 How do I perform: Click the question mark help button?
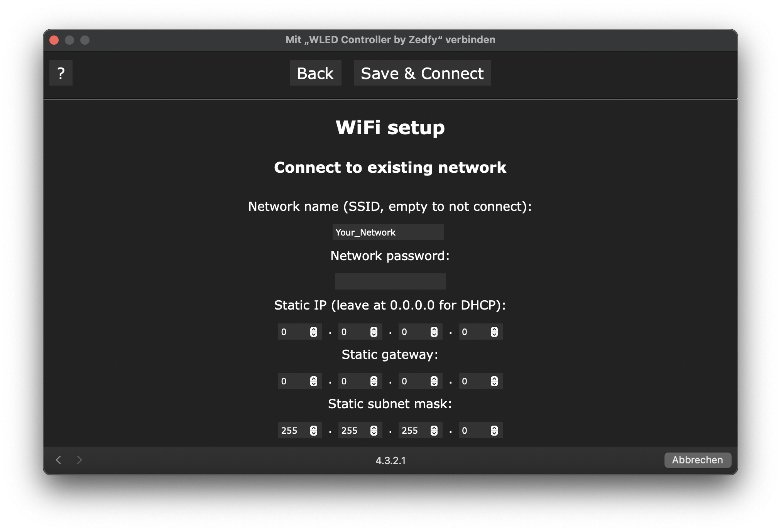pos(61,73)
